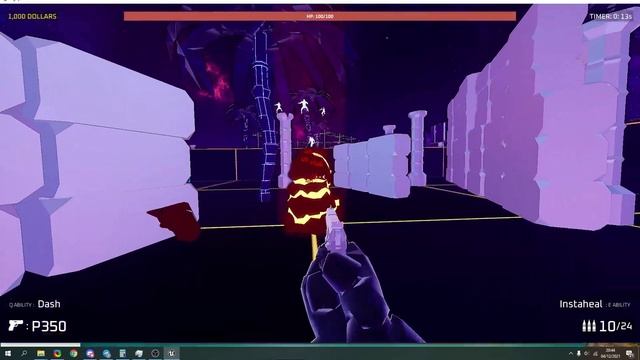The image size is (640, 360).
Task: Click the microphone tray icon
Action: (x=578, y=353)
